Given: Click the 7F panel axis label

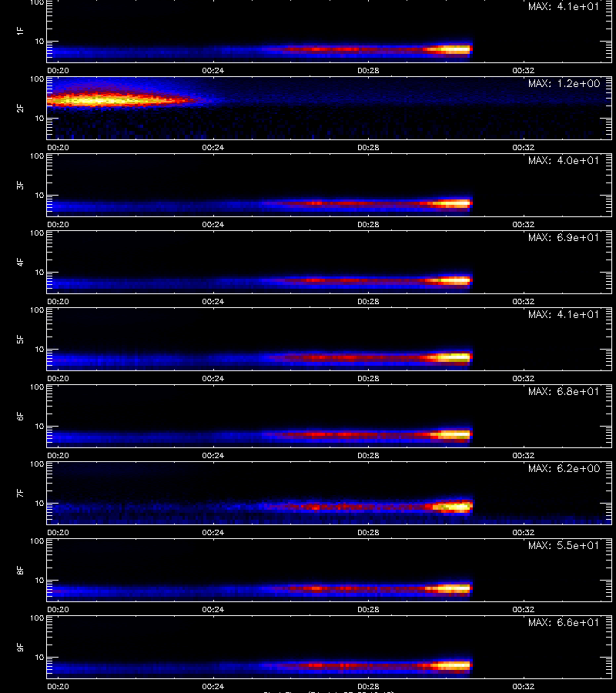Looking at the screenshot, I should pyautogui.click(x=20, y=493).
